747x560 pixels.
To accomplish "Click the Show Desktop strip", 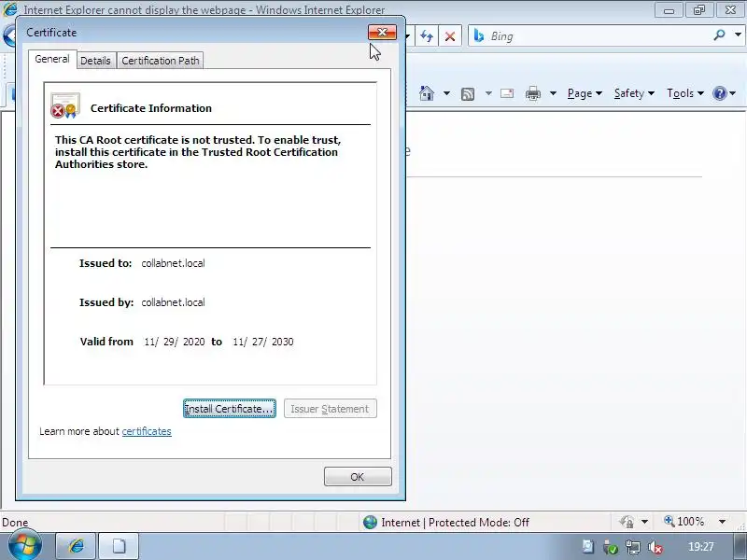I will 740,546.
